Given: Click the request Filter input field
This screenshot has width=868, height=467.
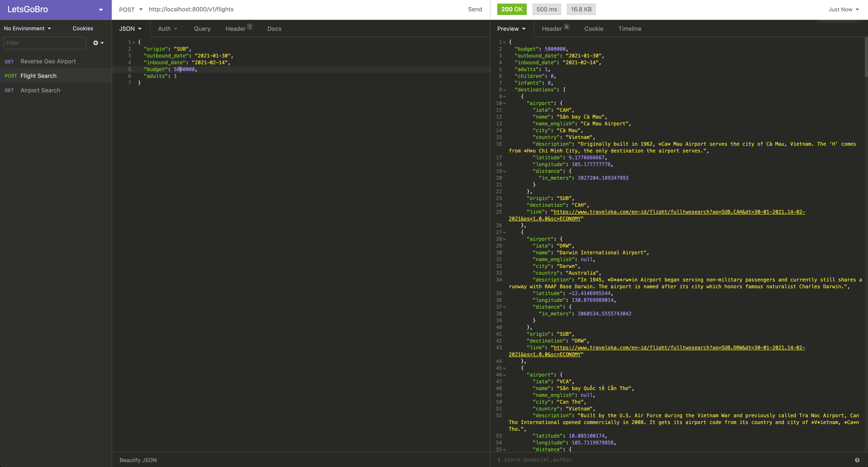Looking at the screenshot, I should [x=45, y=43].
